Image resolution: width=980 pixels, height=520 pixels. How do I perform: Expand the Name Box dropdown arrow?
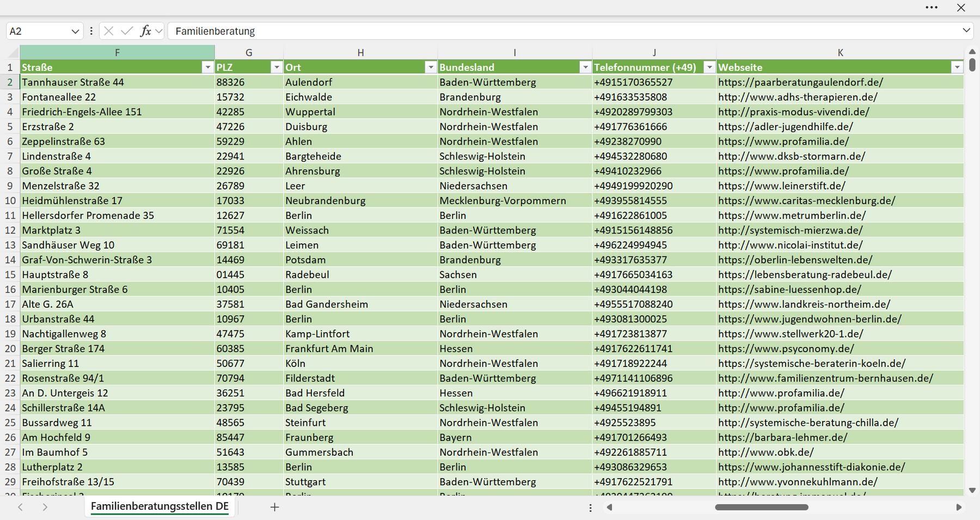(x=75, y=31)
